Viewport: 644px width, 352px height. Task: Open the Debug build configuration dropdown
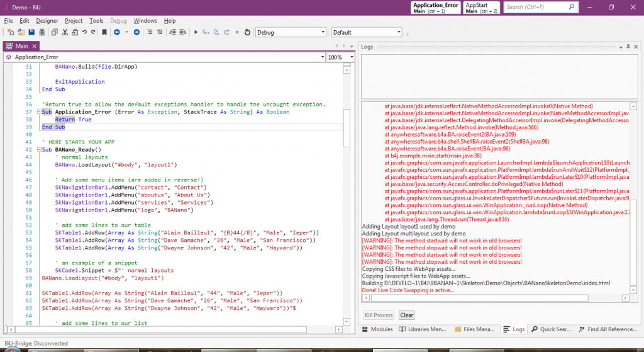[x=291, y=32]
